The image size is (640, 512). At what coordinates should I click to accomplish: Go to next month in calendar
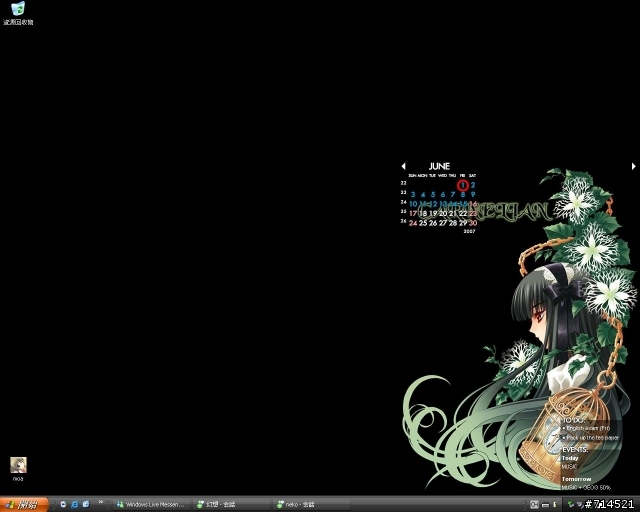[633, 166]
